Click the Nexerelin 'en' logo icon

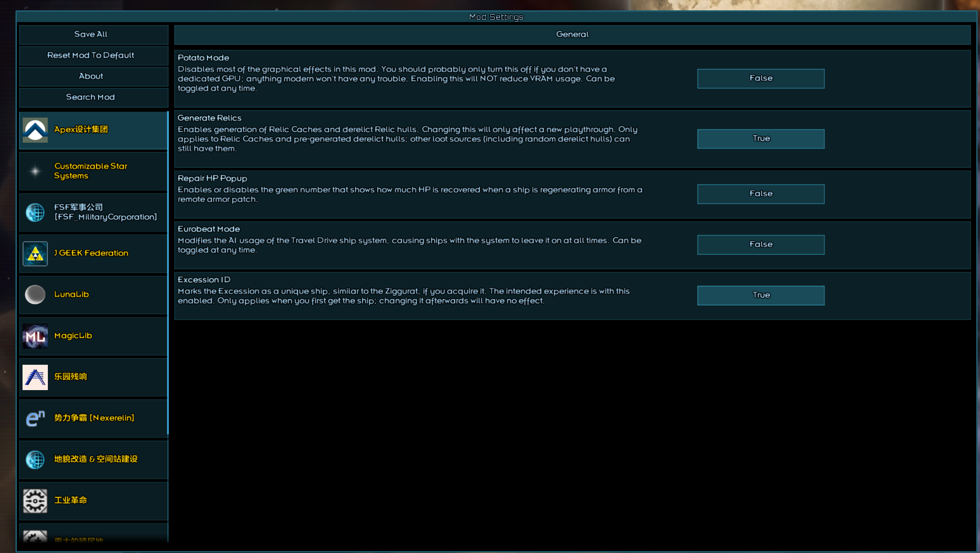35,418
